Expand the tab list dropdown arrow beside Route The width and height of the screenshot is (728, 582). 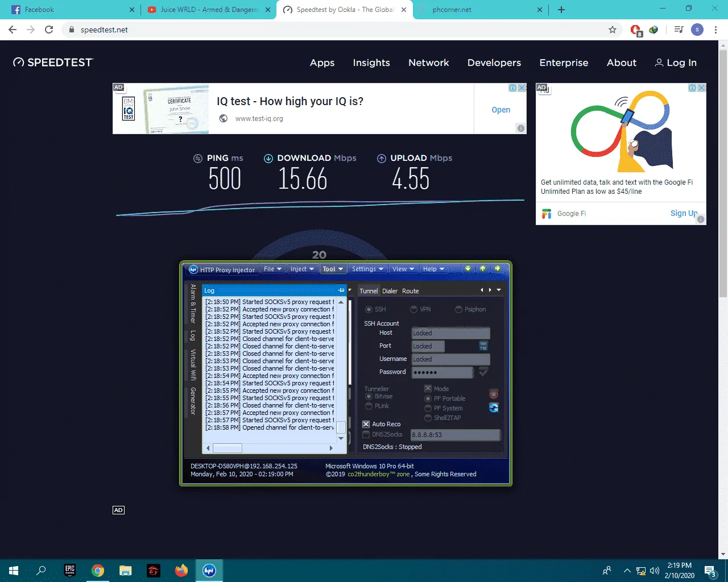pyautogui.click(x=499, y=290)
